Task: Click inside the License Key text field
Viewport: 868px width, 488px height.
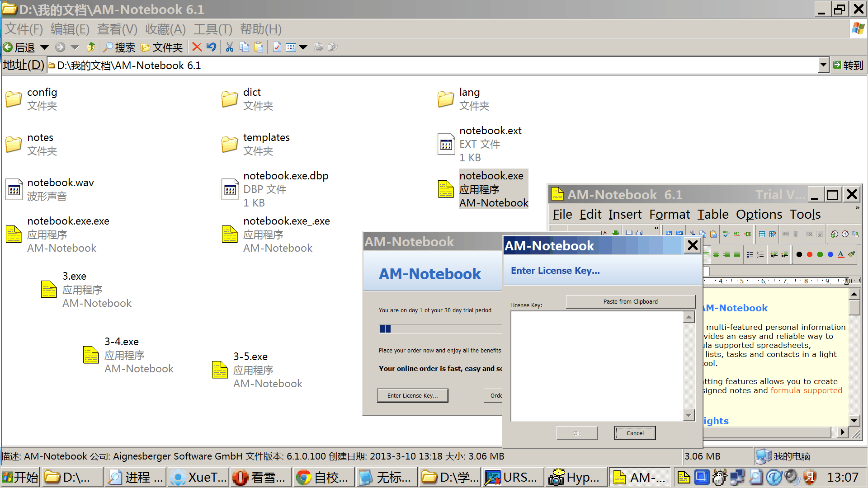Action: coord(597,366)
